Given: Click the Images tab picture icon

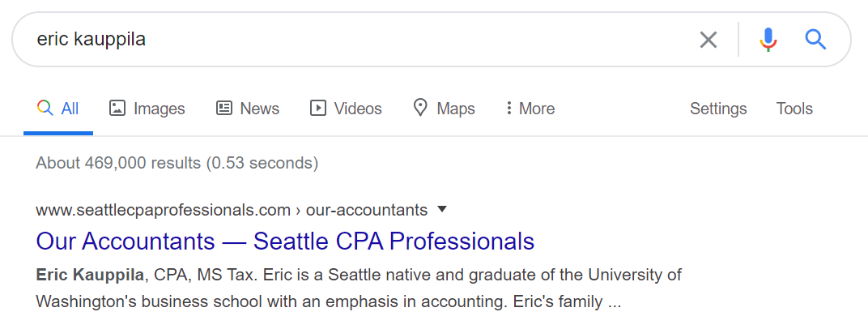Looking at the screenshot, I should click(117, 109).
